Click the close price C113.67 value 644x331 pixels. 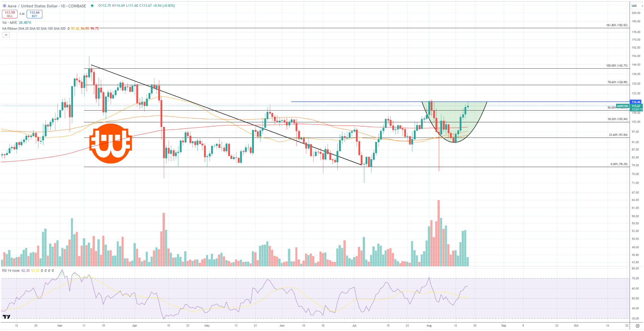146,6
